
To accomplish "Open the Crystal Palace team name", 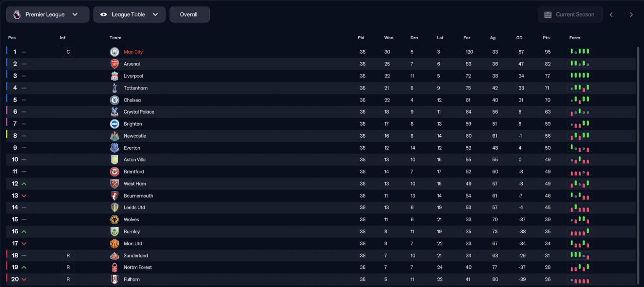I will pos(139,112).
